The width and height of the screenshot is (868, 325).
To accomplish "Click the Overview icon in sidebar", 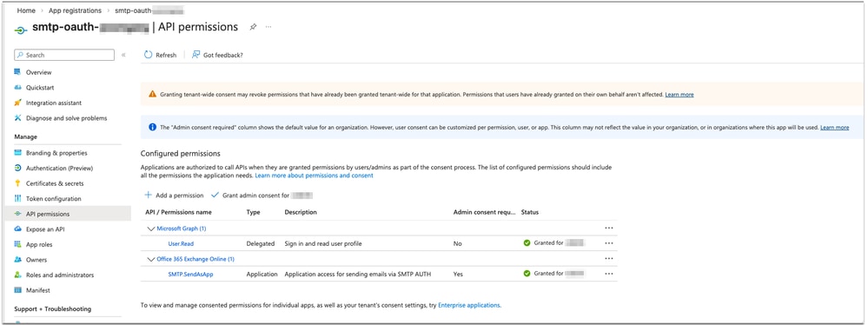I will click(x=17, y=72).
